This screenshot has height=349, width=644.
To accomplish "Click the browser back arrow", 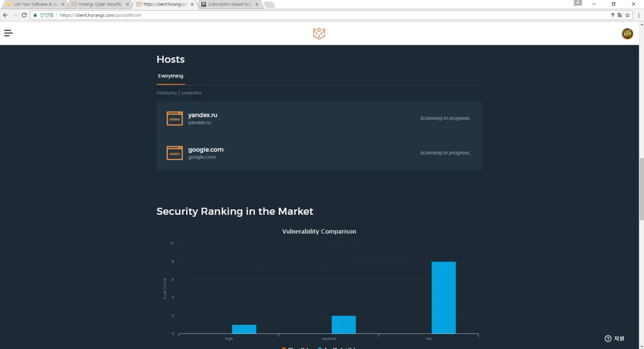I will pyautogui.click(x=5, y=15).
